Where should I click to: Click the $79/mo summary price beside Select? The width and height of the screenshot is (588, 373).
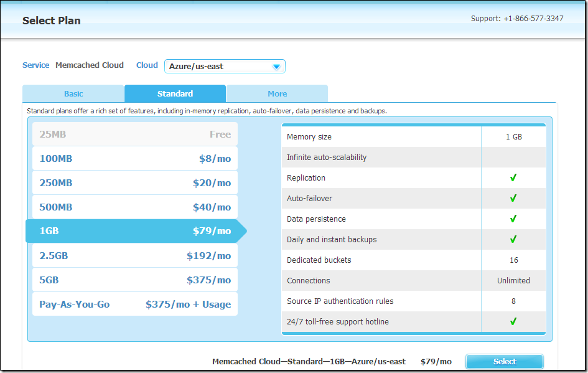[x=436, y=362]
